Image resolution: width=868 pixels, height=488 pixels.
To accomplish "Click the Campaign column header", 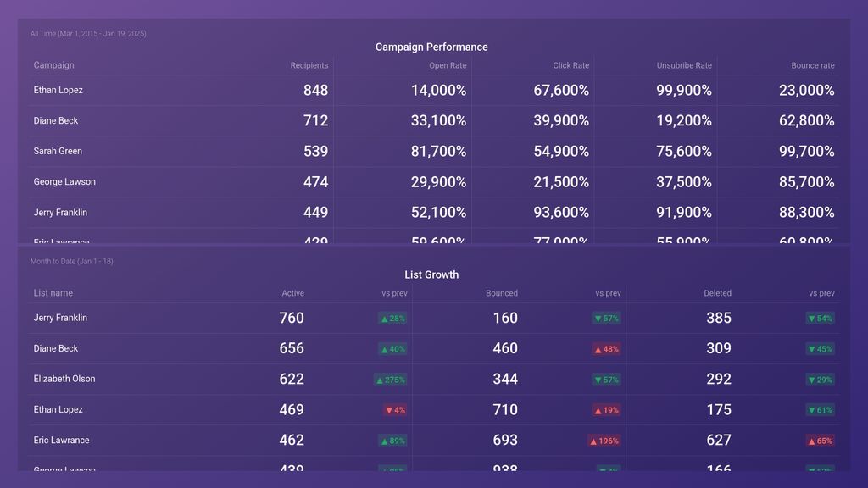I will click(53, 64).
